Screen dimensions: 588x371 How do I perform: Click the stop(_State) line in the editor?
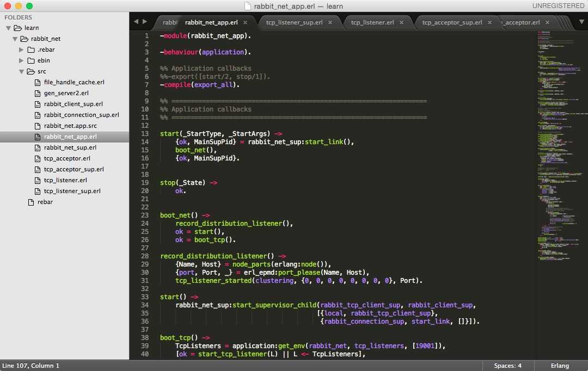coord(188,182)
